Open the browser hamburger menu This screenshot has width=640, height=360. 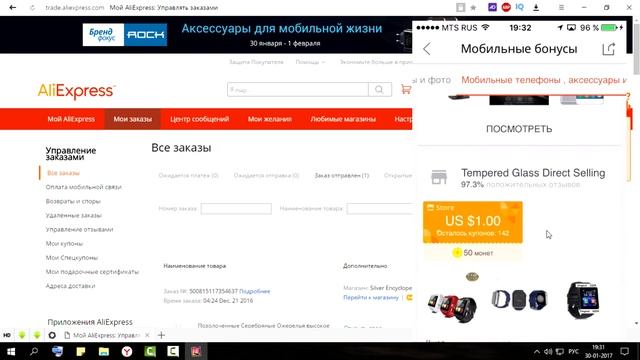pyautogui.click(x=561, y=7)
